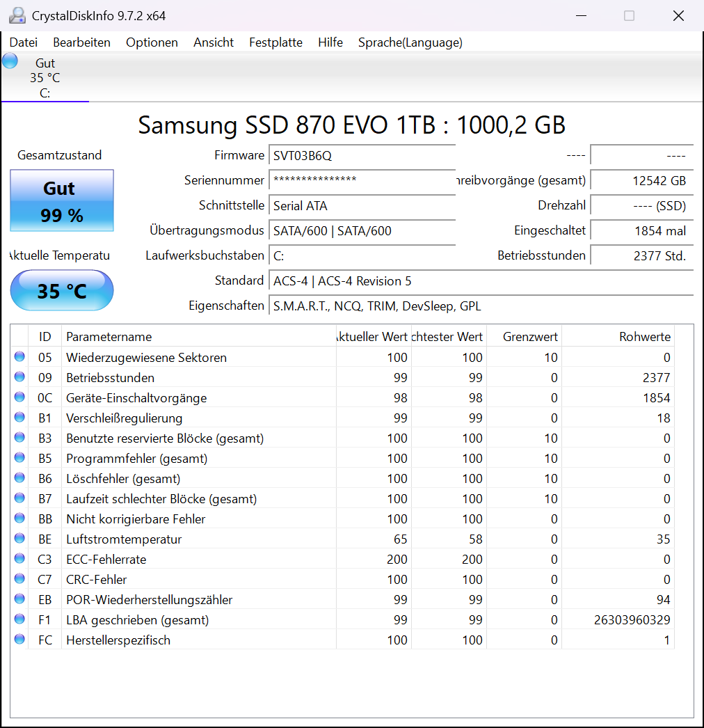The image size is (704, 728).
Task: Click the Gut 99 % health status button
Action: (x=62, y=200)
